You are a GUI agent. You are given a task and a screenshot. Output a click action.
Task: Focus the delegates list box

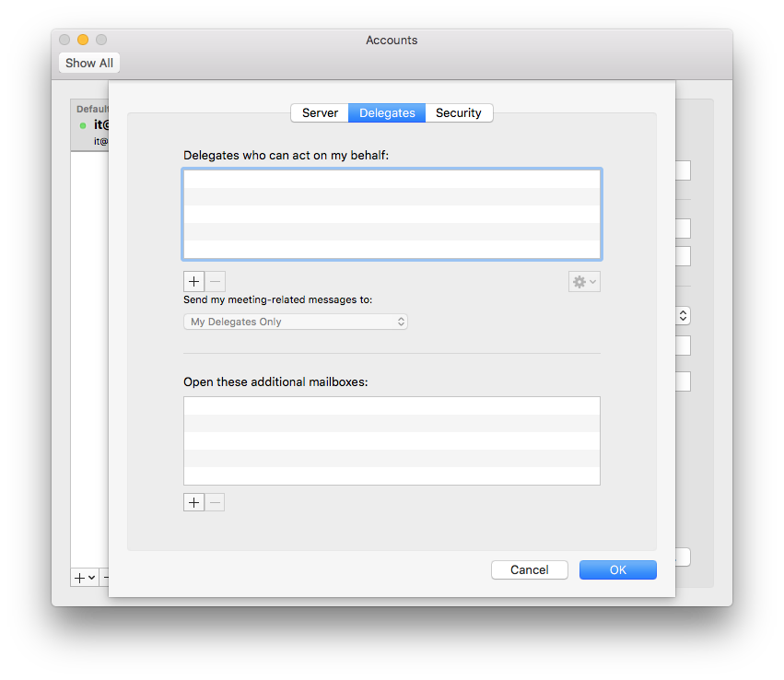392,214
